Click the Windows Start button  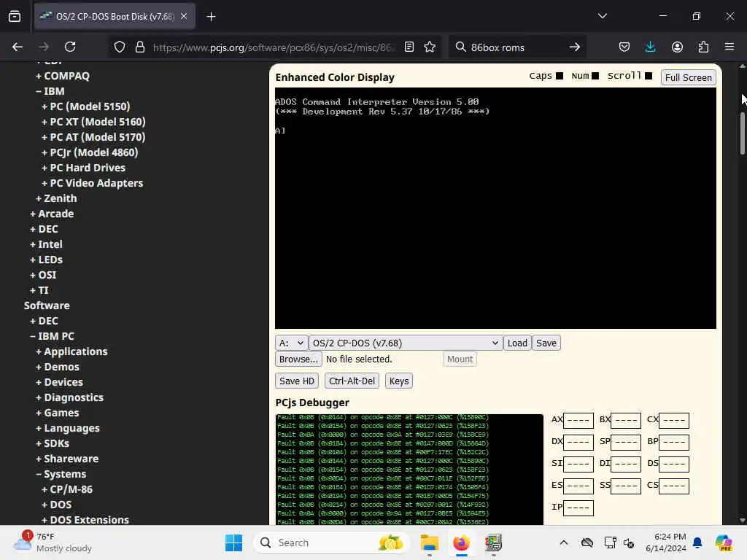[x=233, y=542]
